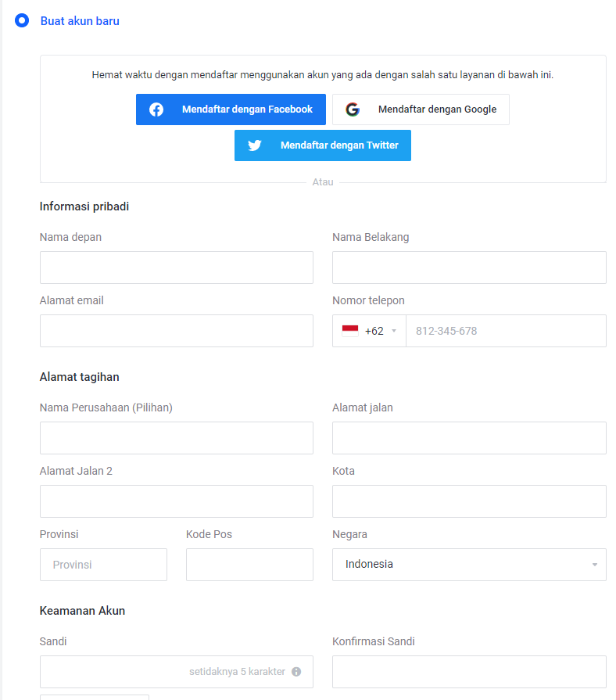Click the password info icon
616x700 pixels.
point(296,672)
